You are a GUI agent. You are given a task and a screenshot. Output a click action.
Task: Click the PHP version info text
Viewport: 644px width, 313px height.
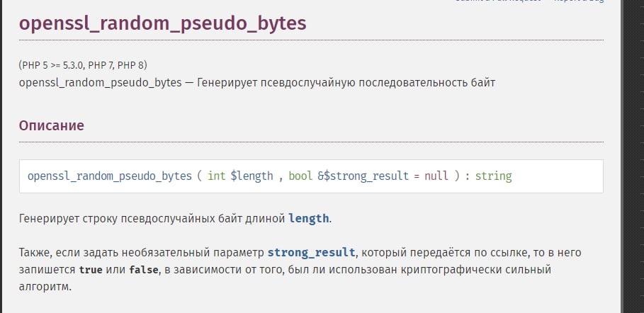[x=83, y=64]
